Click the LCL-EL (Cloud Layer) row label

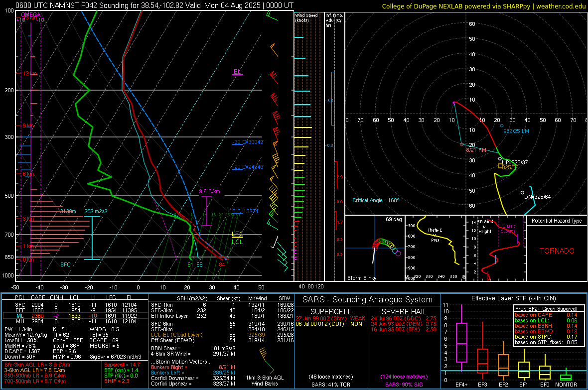tap(176, 335)
